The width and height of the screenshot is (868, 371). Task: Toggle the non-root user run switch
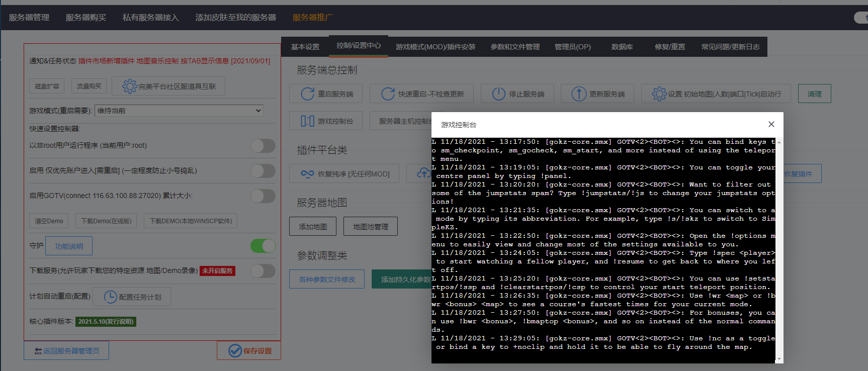coord(263,146)
